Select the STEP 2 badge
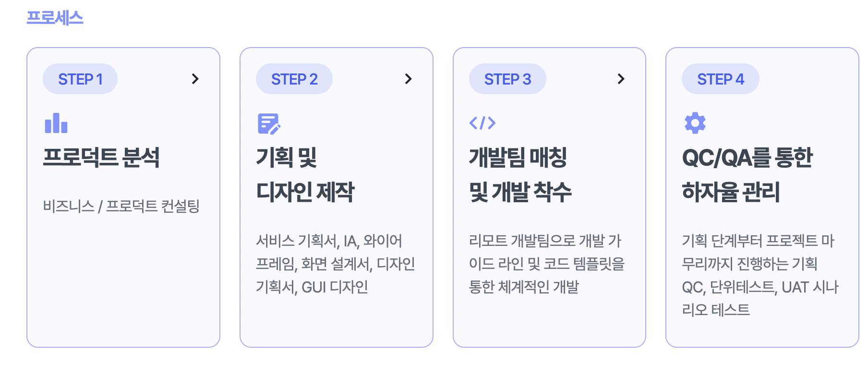This screenshot has height=366, width=868. click(x=294, y=79)
